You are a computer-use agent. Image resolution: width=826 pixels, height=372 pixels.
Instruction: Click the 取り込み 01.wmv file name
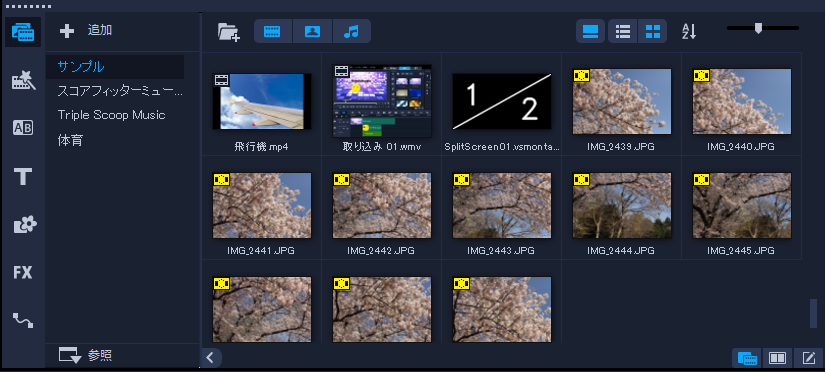(382, 147)
